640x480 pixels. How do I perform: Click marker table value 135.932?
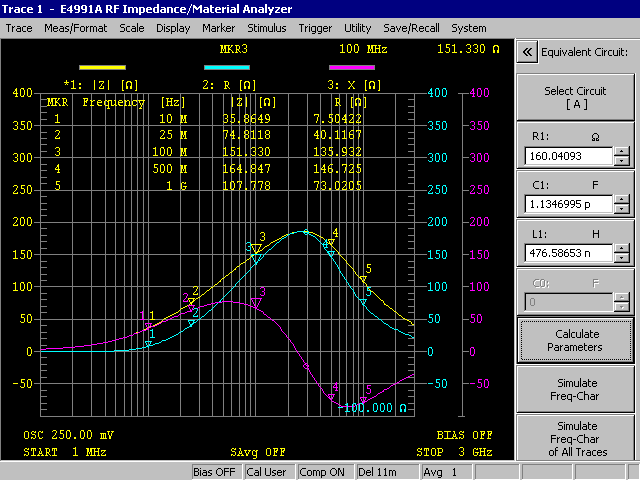pyautogui.click(x=337, y=152)
